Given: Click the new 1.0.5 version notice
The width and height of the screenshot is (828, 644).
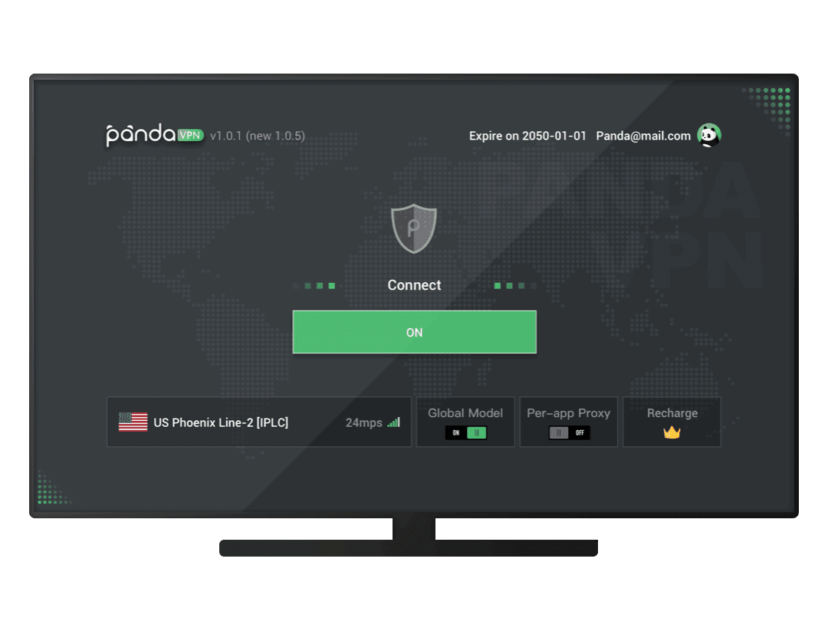Looking at the screenshot, I should (275, 136).
